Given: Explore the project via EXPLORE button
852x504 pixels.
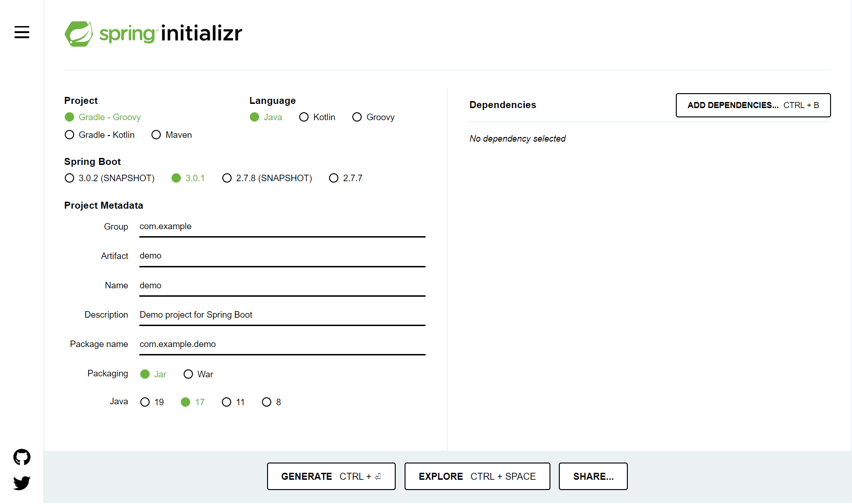Looking at the screenshot, I should [x=477, y=477].
